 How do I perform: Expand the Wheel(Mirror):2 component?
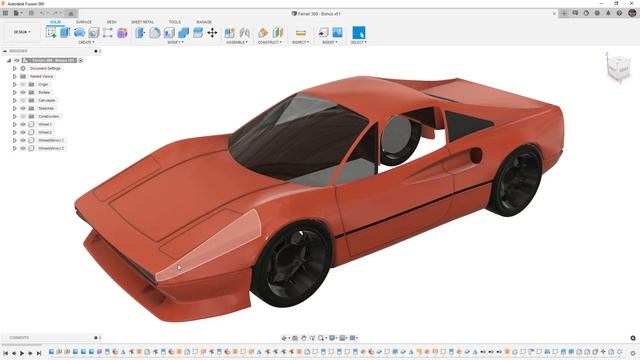tap(15, 148)
